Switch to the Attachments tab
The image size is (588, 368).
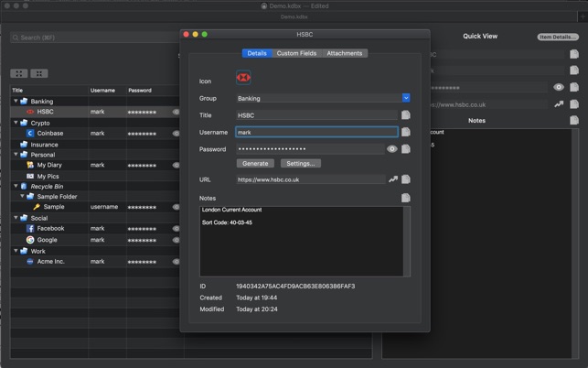click(x=344, y=53)
